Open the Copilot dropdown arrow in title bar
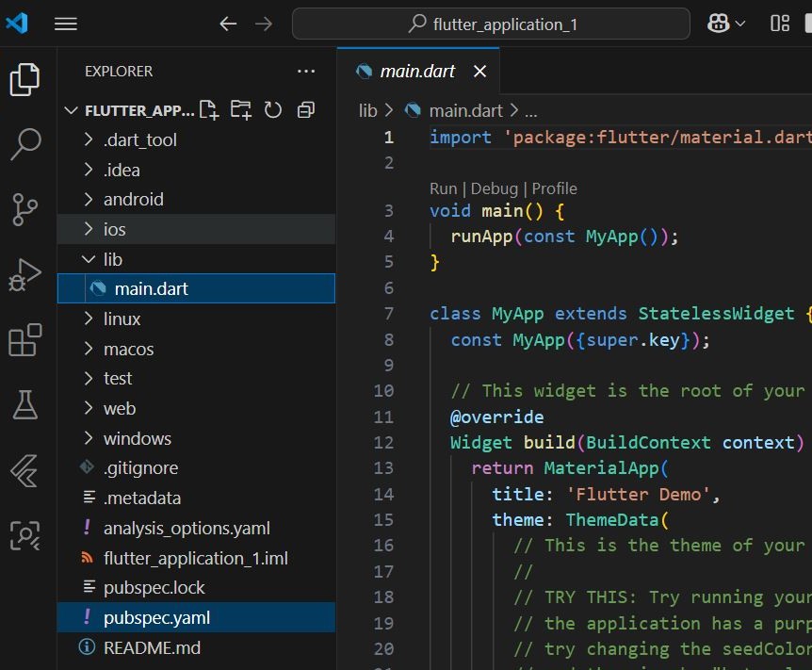812x670 pixels. point(740,25)
